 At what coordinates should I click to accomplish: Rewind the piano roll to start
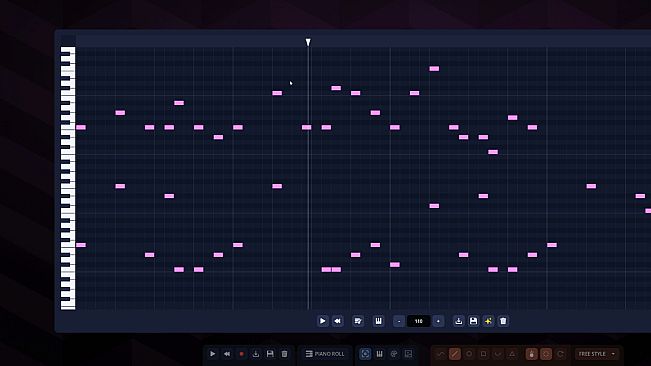(x=338, y=321)
